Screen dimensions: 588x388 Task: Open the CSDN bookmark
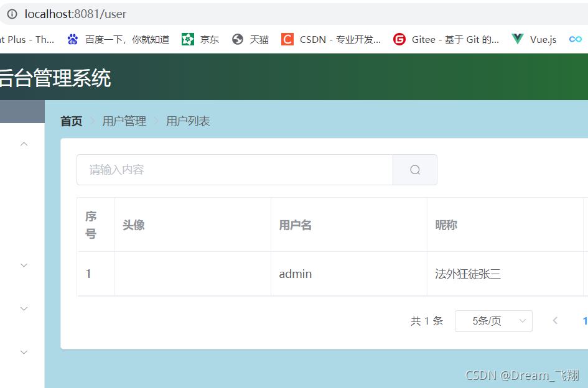(331, 39)
